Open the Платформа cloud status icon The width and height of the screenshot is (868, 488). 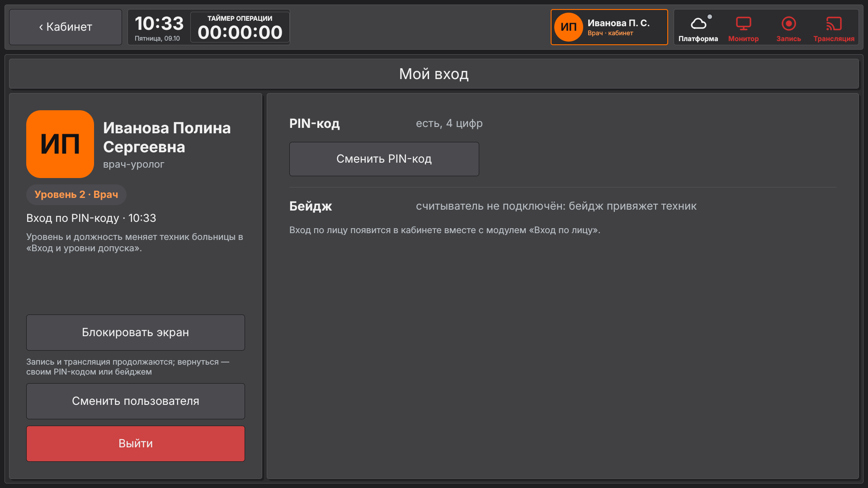pyautogui.click(x=698, y=28)
